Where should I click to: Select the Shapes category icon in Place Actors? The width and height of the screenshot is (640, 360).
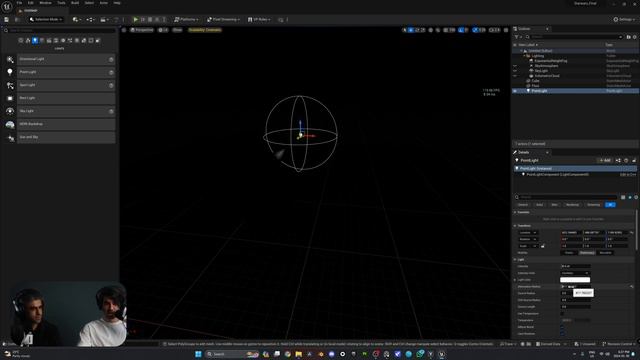(x=42, y=40)
